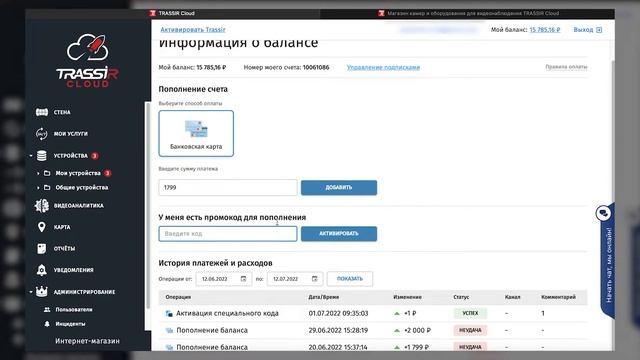This screenshot has width=640, height=360.
Task: Open the Карта menu item
Action: pyautogui.click(x=62, y=227)
